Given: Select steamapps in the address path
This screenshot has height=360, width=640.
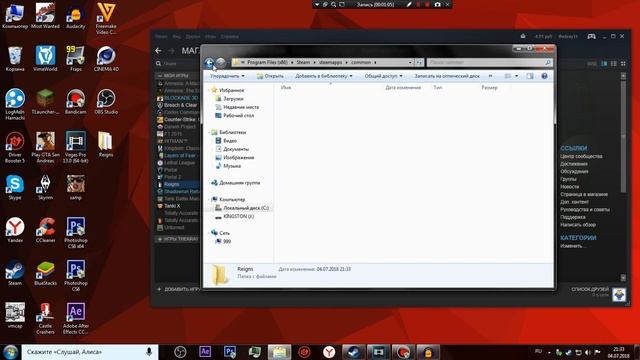Looking at the screenshot, I should [331, 62].
